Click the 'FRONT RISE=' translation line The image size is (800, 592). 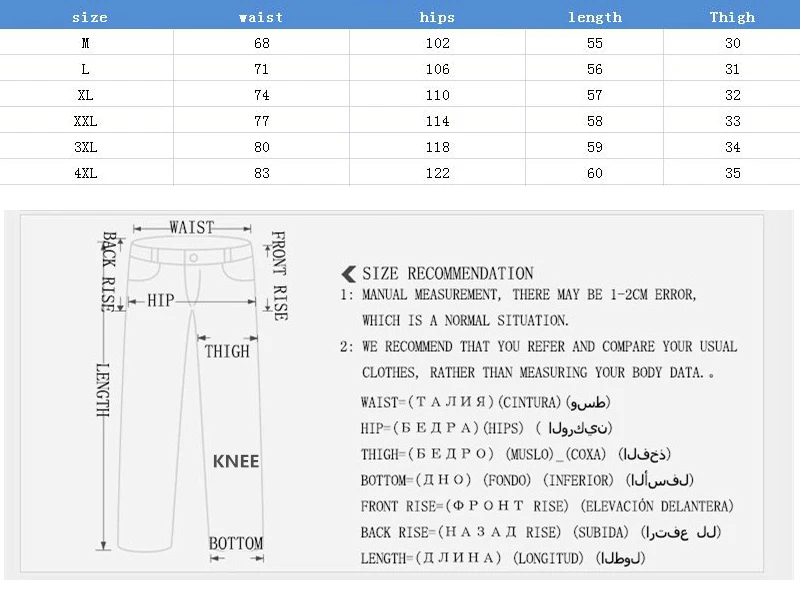click(547, 506)
